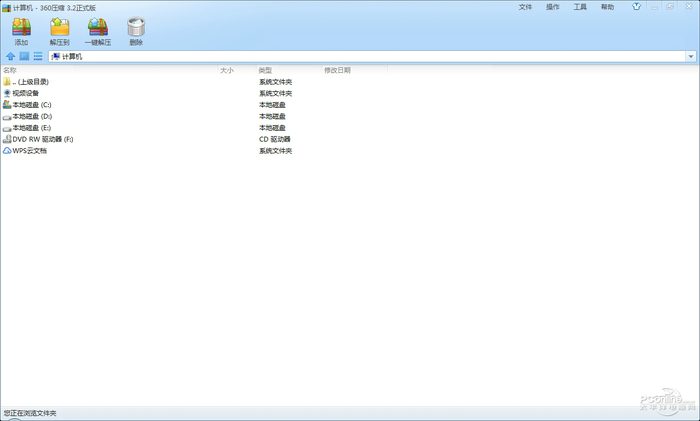Switch to list view mode
Viewport: 700px width, 421px height.
38,56
